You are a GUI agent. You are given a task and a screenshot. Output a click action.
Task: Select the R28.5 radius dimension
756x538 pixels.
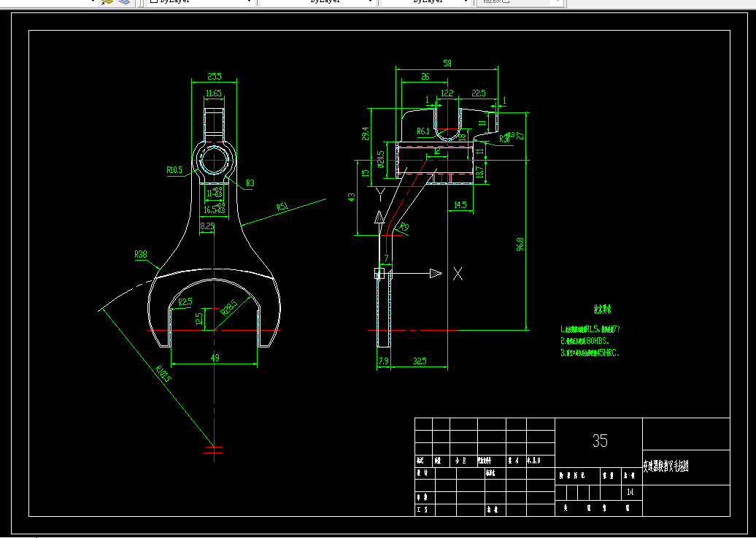point(229,307)
